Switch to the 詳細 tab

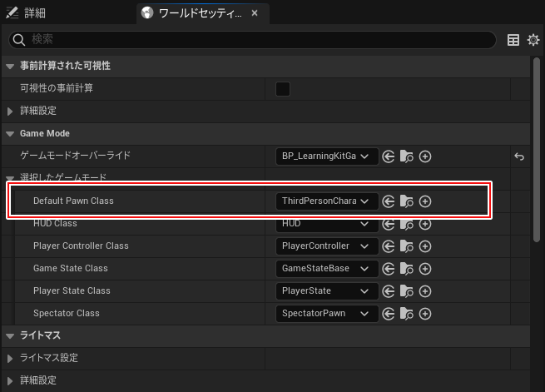click(33, 13)
